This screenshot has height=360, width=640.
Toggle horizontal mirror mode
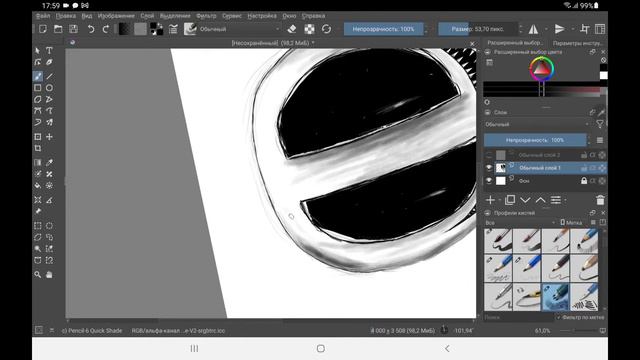point(533,29)
